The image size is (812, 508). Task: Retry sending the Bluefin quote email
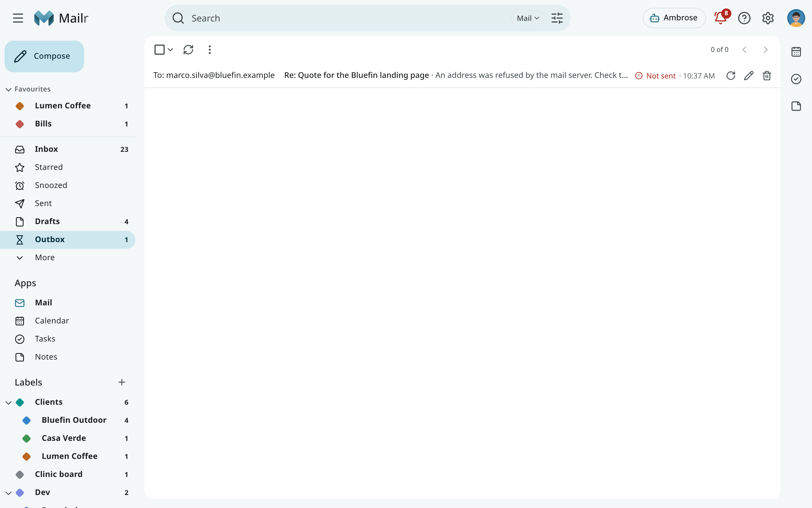[731, 76]
